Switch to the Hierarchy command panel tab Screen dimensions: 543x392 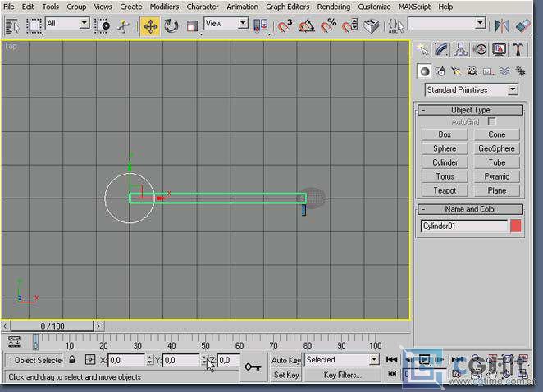[x=461, y=49]
